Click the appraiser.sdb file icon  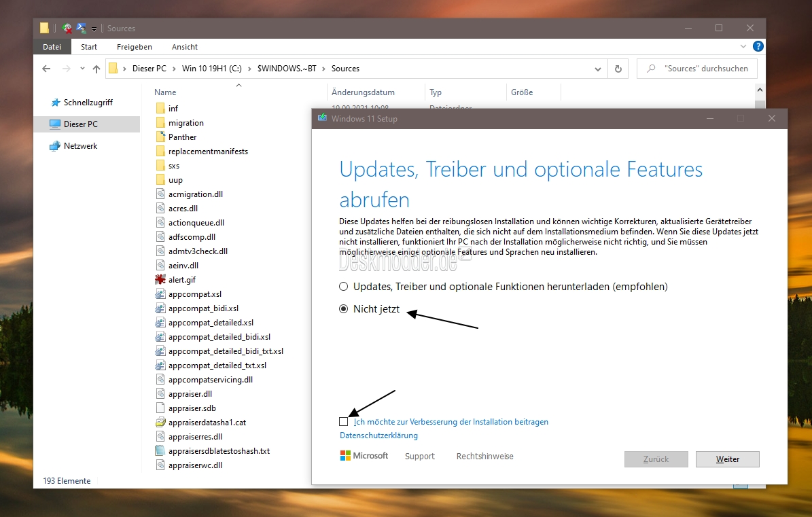(x=160, y=408)
